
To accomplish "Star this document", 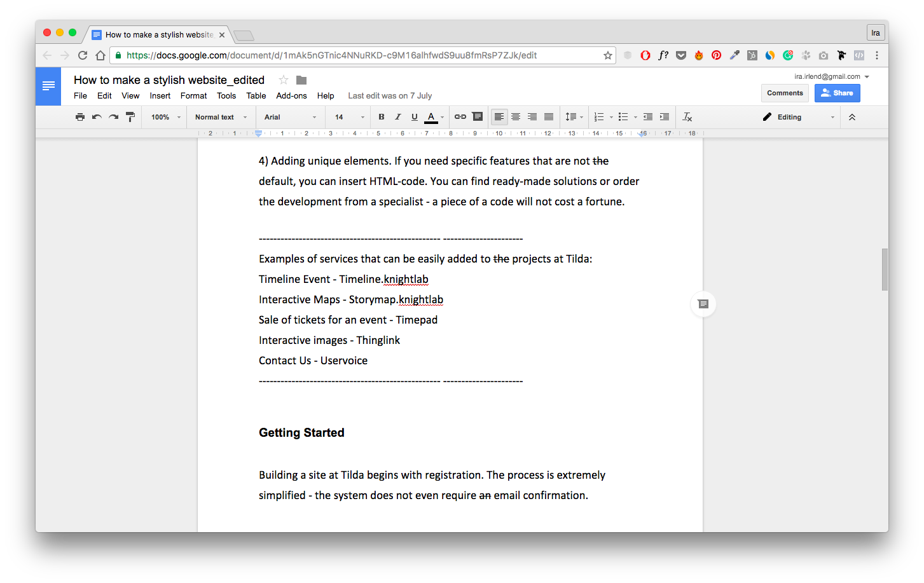I will pos(284,80).
